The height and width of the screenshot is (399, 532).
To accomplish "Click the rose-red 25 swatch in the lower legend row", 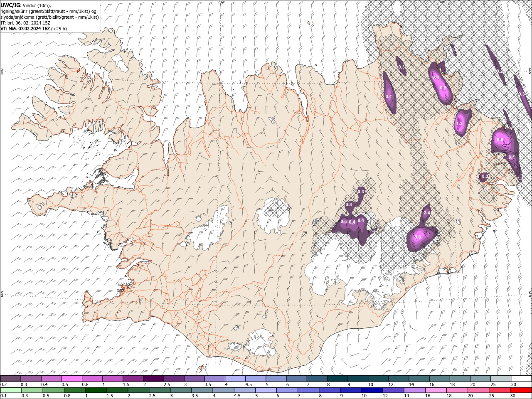I will [x=500, y=390].
